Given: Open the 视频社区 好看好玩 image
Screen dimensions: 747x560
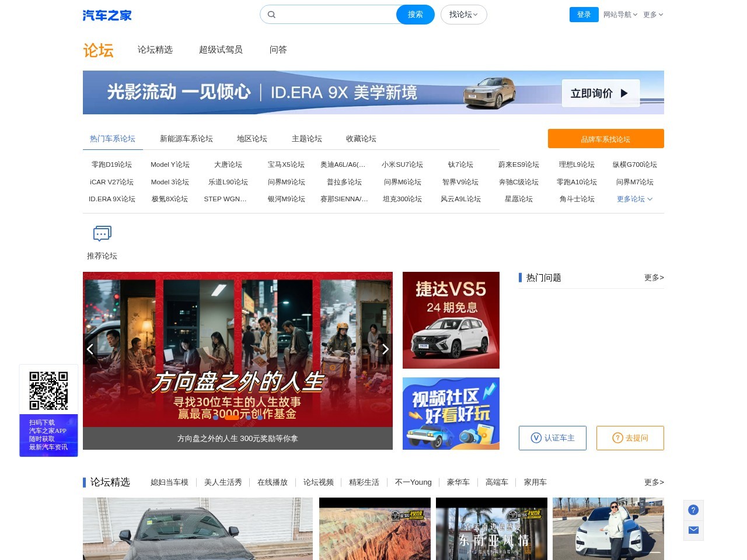Looking at the screenshot, I should [451, 414].
